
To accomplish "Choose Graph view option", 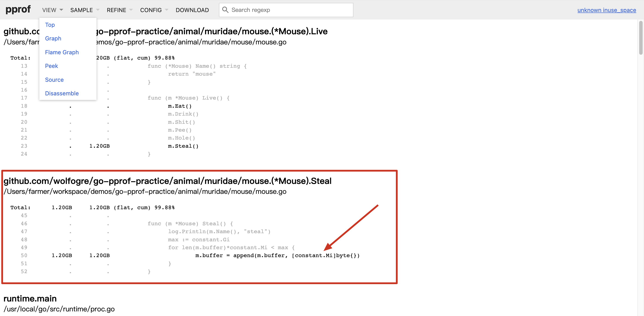I will point(53,38).
